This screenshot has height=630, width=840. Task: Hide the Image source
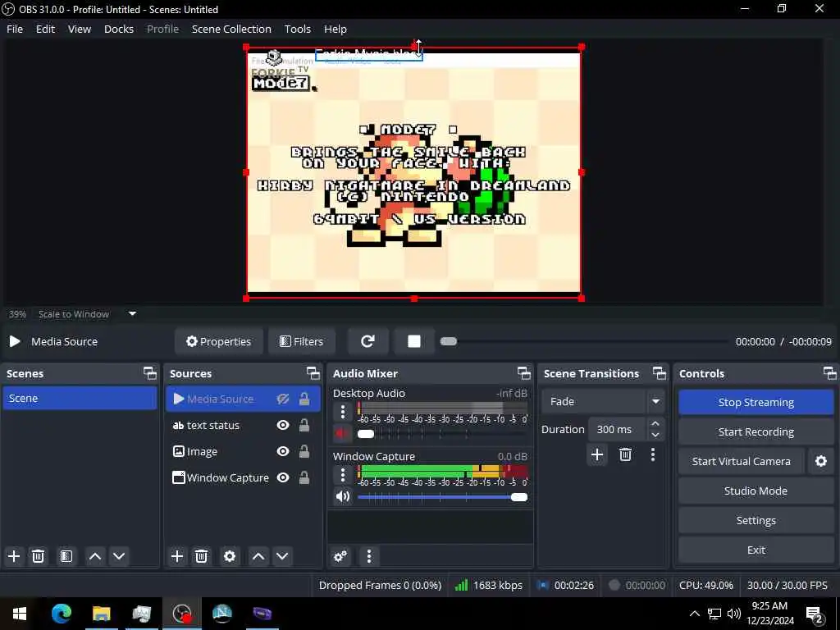coord(283,451)
